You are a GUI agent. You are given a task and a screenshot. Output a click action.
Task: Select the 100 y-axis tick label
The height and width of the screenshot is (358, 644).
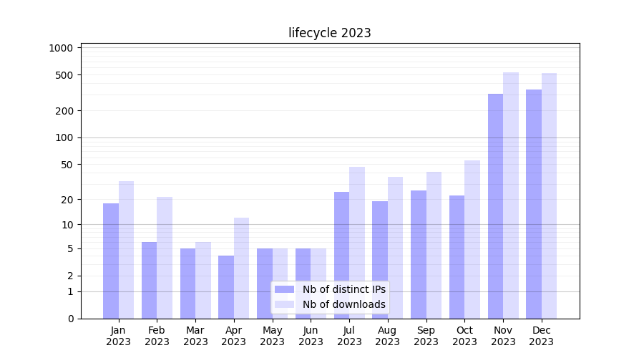(64, 137)
